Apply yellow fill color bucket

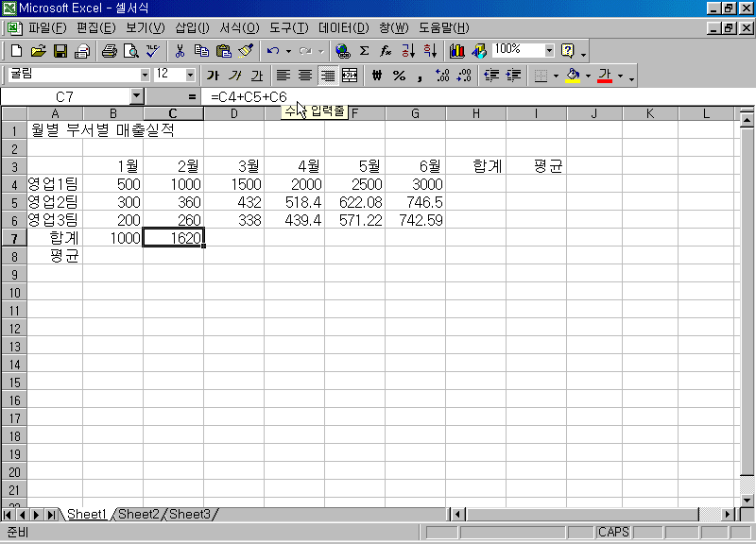point(573,76)
